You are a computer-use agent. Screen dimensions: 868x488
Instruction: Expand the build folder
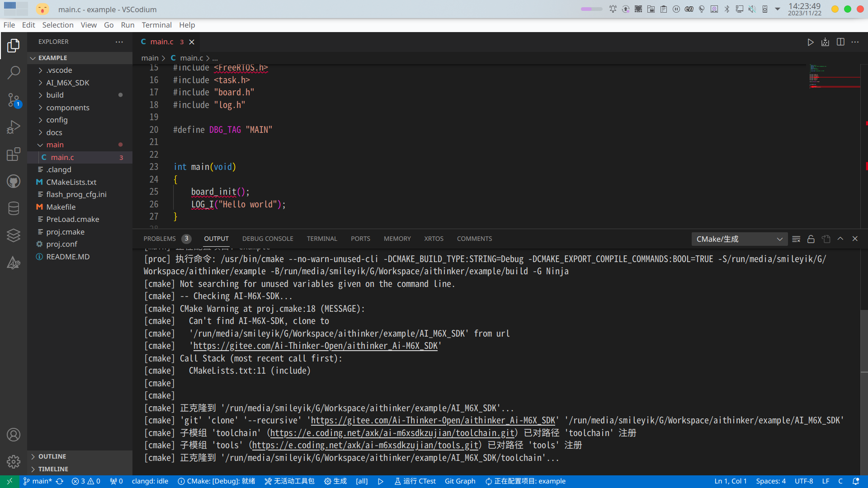pos(80,95)
